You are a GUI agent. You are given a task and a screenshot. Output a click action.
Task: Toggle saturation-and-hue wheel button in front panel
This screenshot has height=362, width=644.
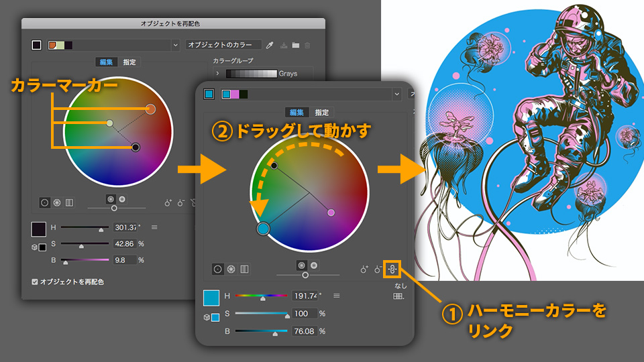(x=301, y=265)
